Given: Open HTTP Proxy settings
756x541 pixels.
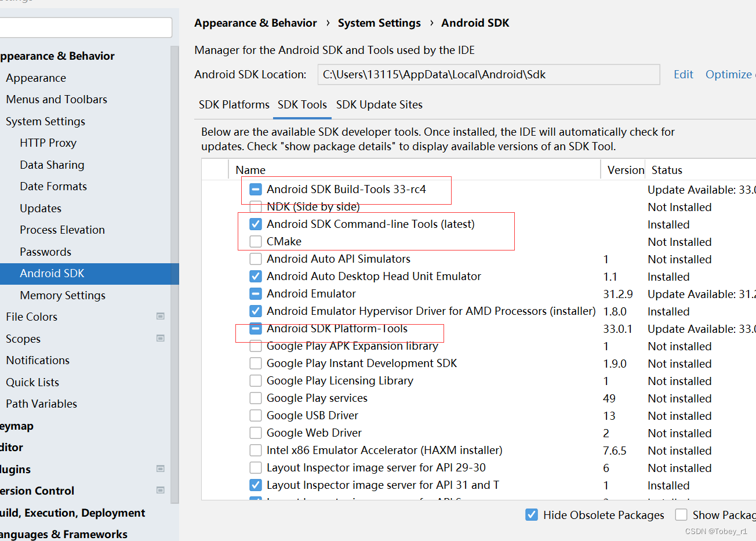Looking at the screenshot, I should click(x=48, y=143).
